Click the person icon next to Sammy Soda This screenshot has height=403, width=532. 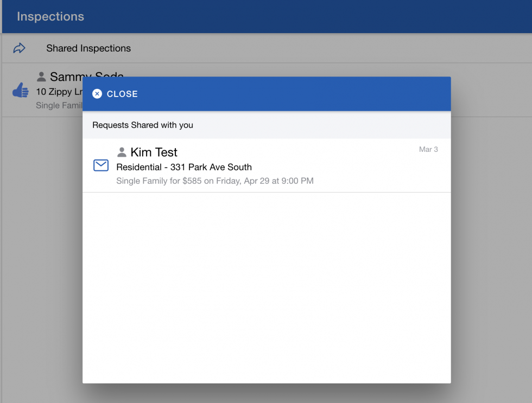point(41,76)
